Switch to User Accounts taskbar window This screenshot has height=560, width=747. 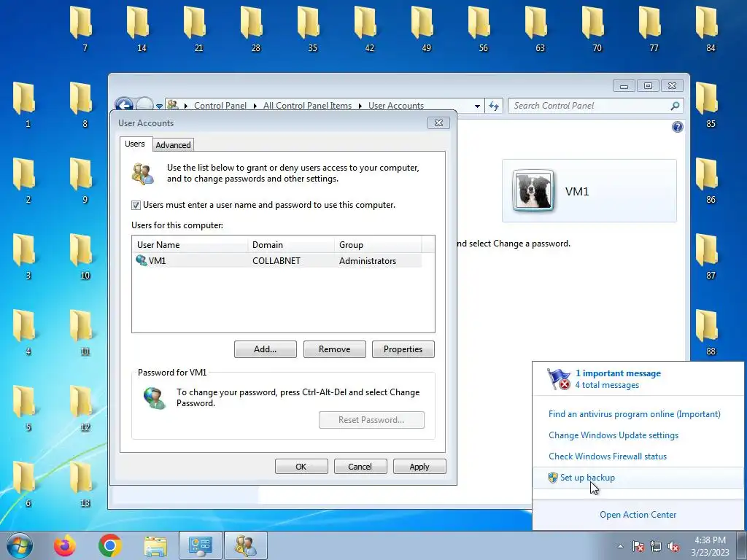pyautogui.click(x=246, y=545)
